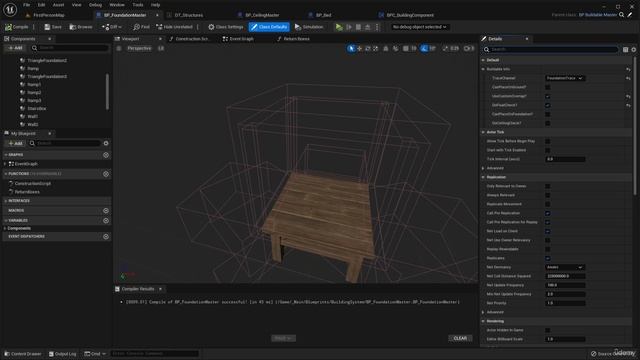The width and height of the screenshot is (640, 360).
Task: Add new macro via plus icon in MACROS row
Action: (106, 211)
